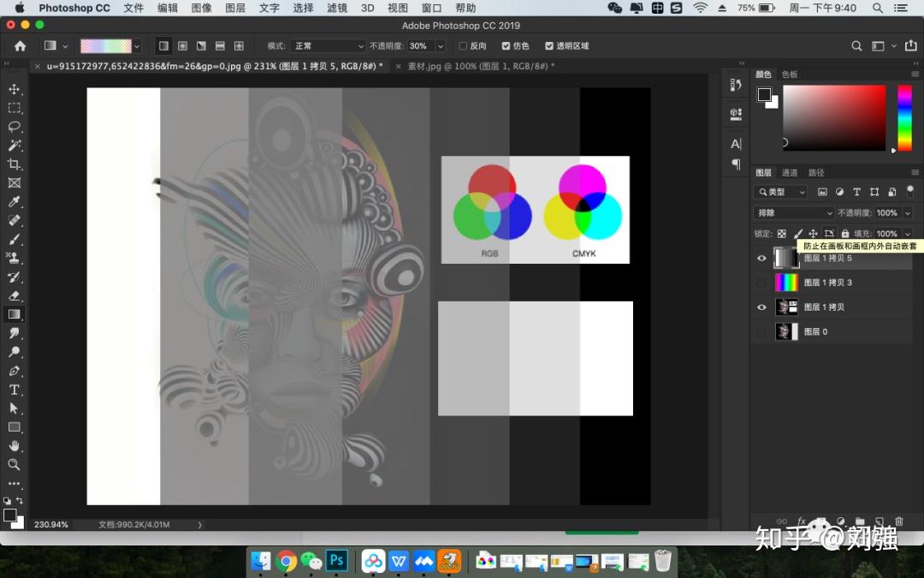
Task: Open the 图层 (Layer) menu in menu bar
Action: (x=235, y=8)
